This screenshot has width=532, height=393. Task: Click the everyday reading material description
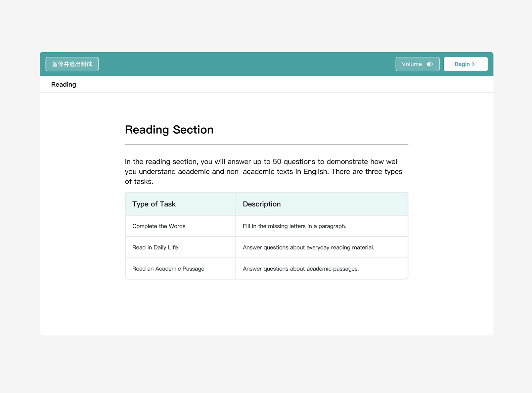[x=308, y=247]
